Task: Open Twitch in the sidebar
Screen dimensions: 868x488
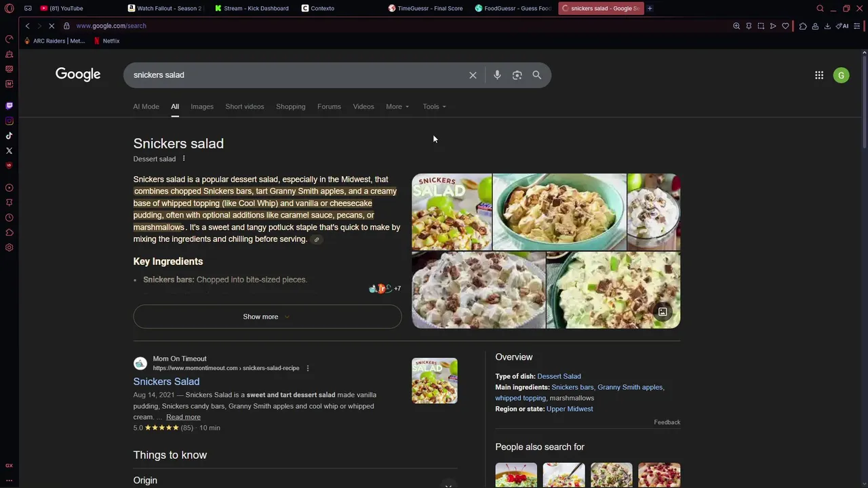Action: click(x=9, y=106)
